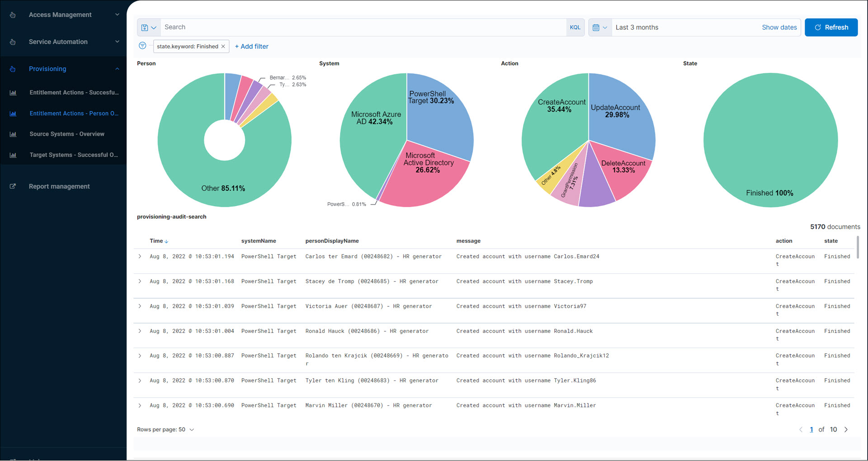Remove the state.keyword: Finished filter
The width and height of the screenshot is (868, 461).
[223, 47]
